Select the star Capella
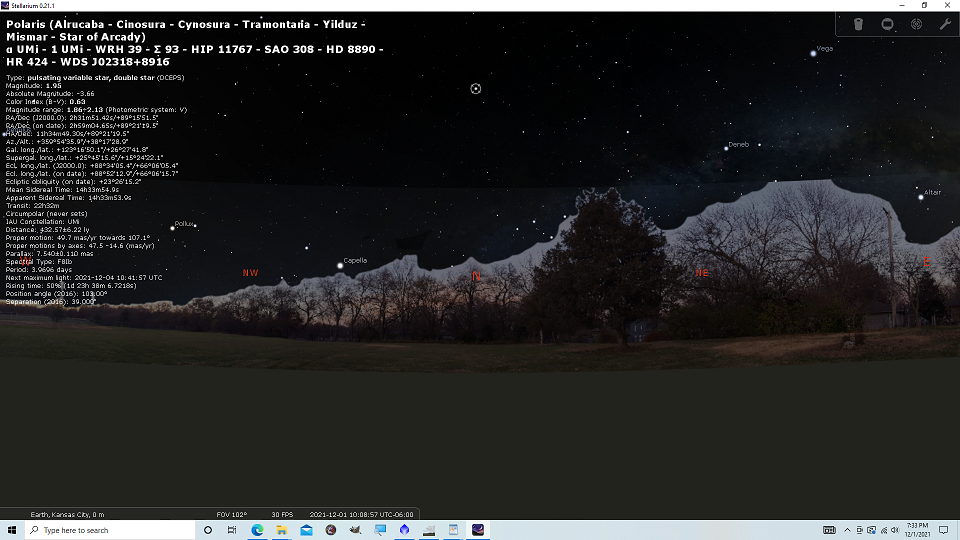 pyautogui.click(x=340, y=266)
